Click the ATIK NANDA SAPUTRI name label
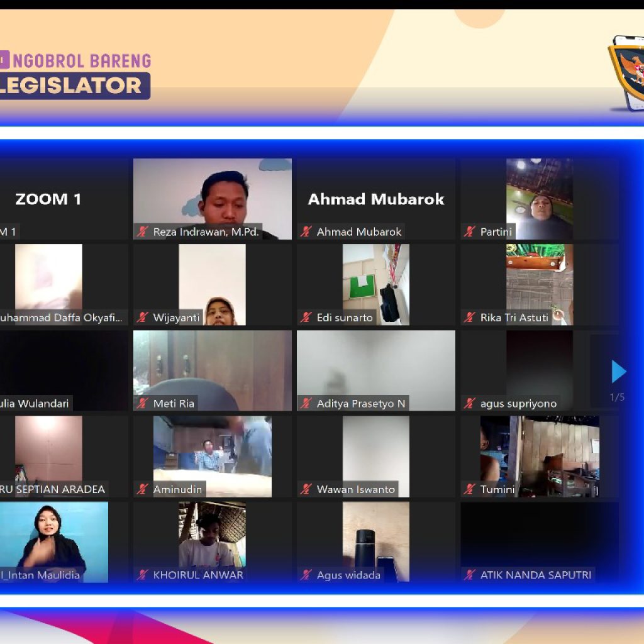This screenshot has height=644, width=644. pos(535,575)
